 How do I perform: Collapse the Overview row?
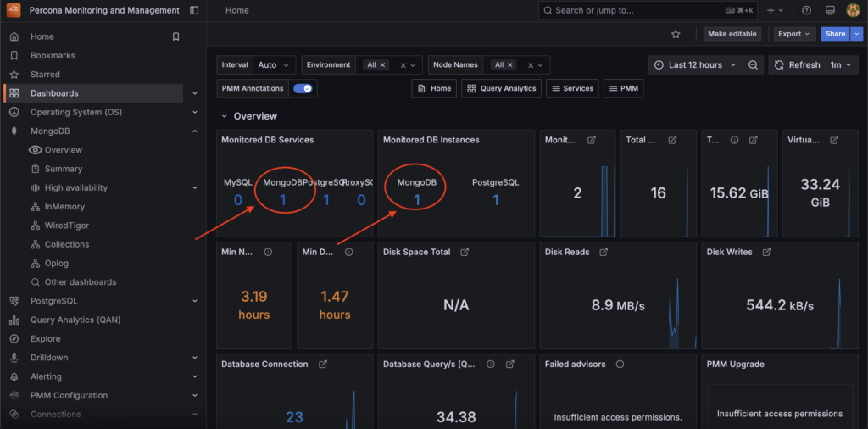[x=224, y=116]
